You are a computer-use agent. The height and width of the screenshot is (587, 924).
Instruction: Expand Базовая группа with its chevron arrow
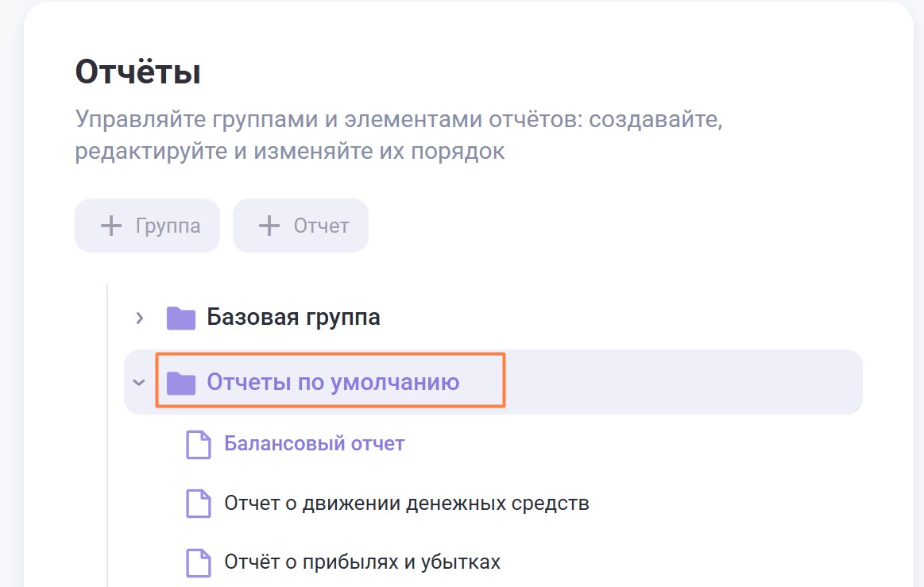pos(140,319)
